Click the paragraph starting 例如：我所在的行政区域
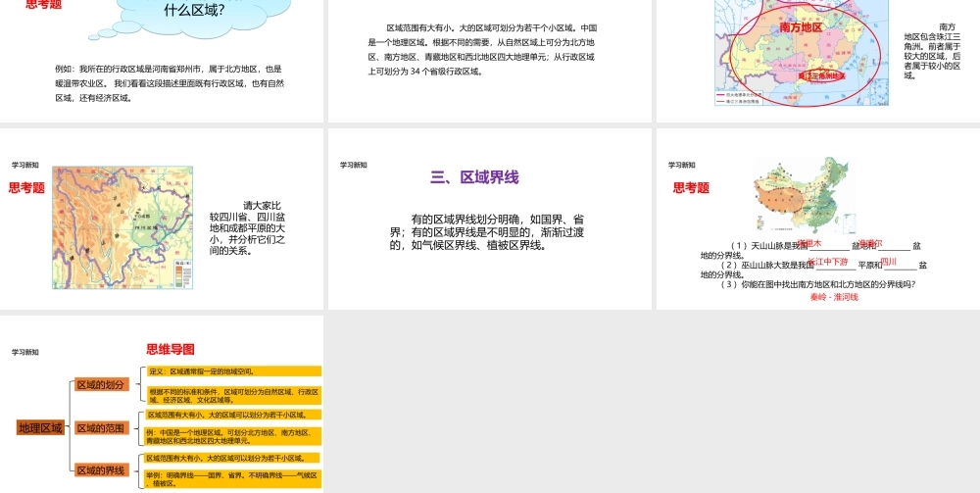This screenshot has width=980, height=493. 170,83
